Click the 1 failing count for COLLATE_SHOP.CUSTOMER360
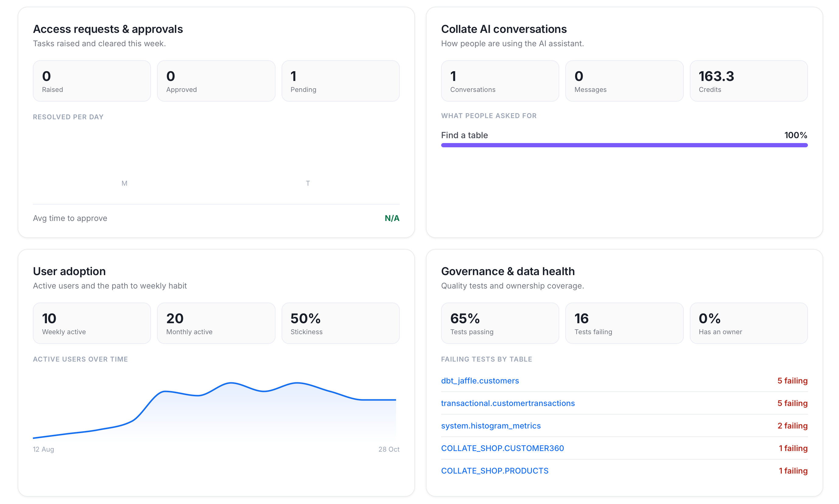 (x=793, y=448)
